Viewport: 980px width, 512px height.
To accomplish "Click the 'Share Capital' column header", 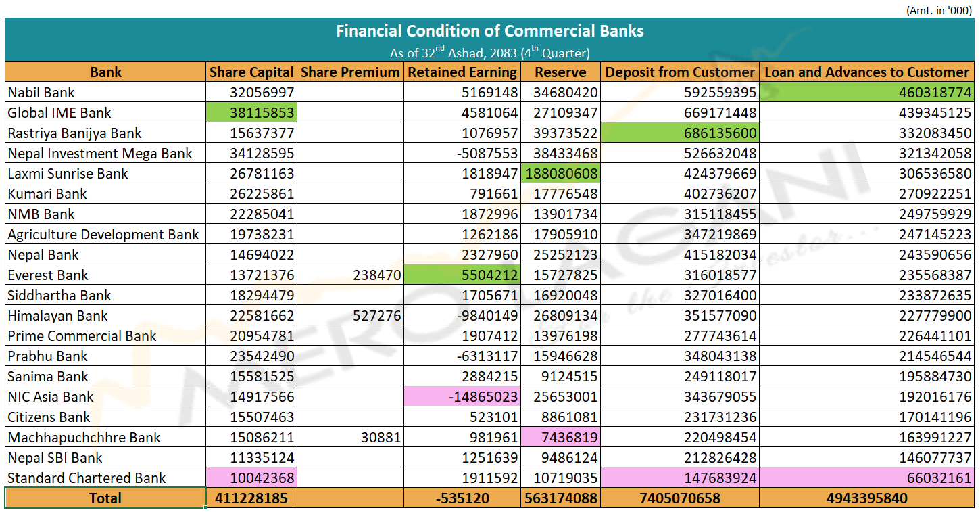I will [251, 72].
